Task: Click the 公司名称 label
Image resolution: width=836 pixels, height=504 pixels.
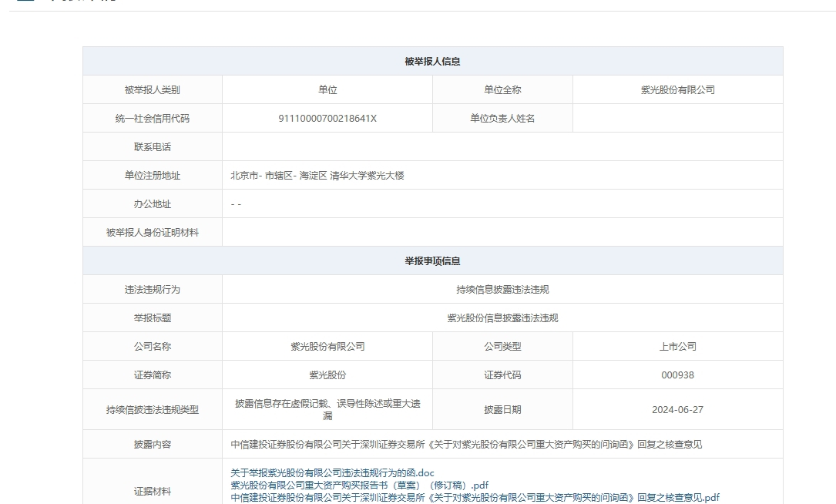Action: (153, 347)
